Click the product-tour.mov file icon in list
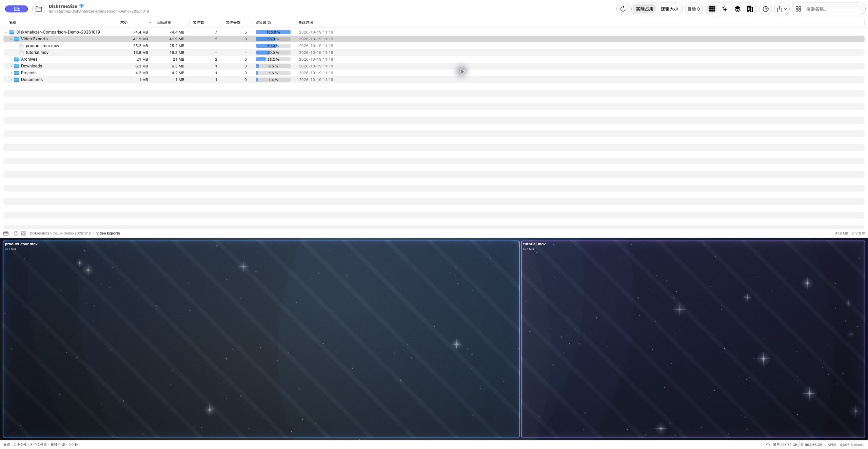 click(x=21, y=46)
